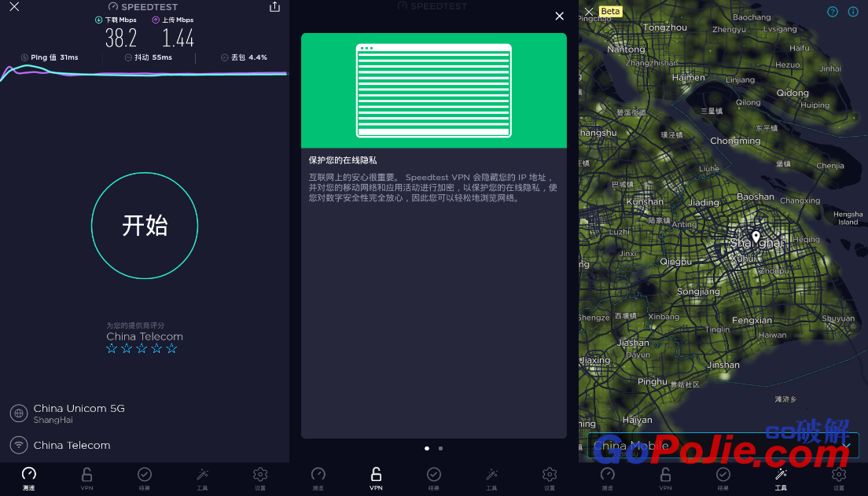
Task: Rate China Telecom with the first star
Action: (x=112, y=348)
